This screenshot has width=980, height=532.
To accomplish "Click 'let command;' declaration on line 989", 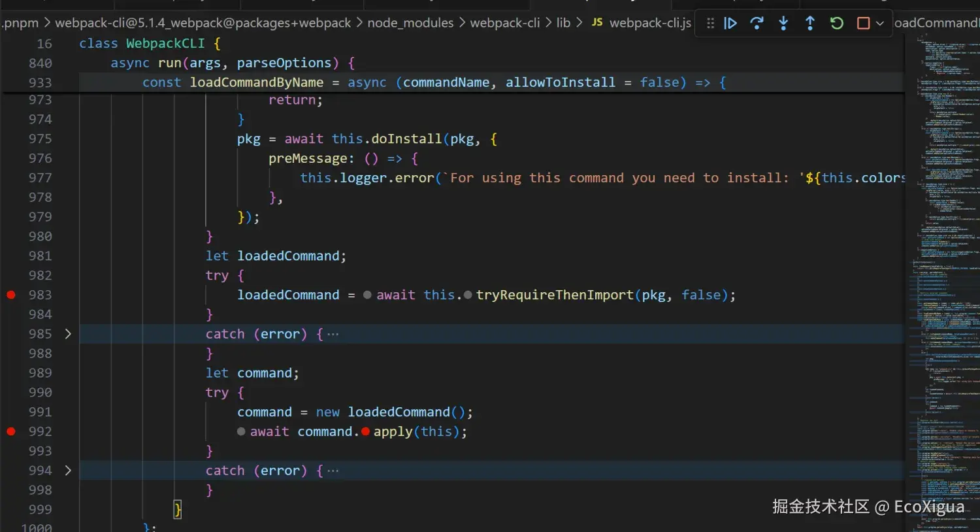I will tap(252, 373).
